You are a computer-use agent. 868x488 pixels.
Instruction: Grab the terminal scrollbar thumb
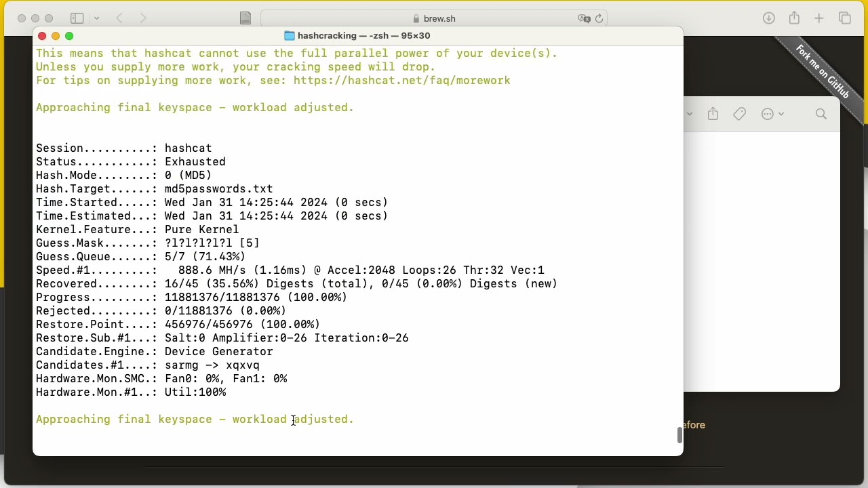click(679, 435)
